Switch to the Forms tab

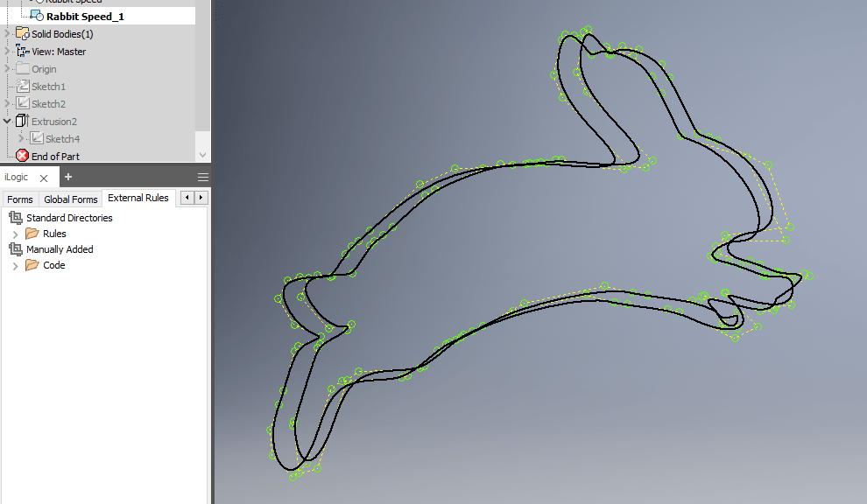[x=19, y=199]
